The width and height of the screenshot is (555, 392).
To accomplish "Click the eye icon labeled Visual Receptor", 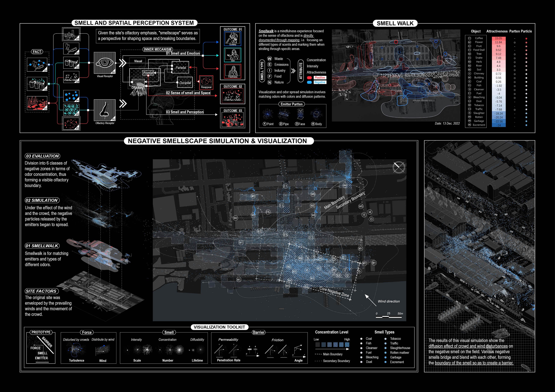I will click(105, 63).
